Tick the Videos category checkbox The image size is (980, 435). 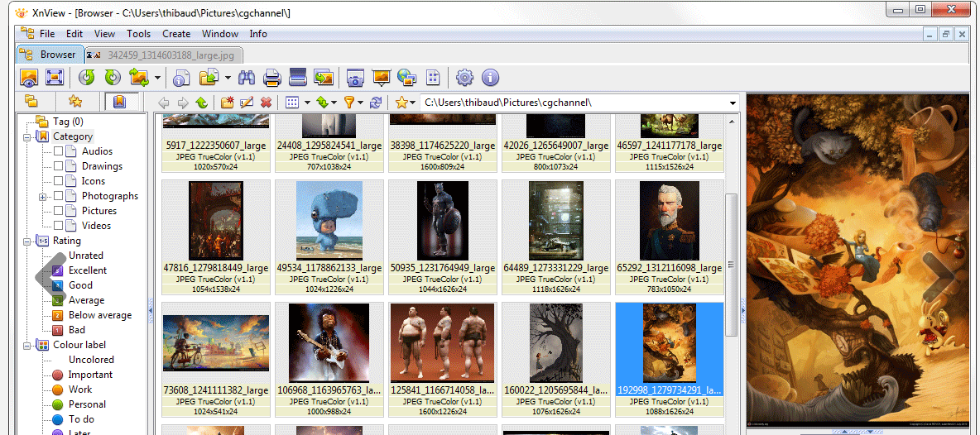(x=58, y=226)
